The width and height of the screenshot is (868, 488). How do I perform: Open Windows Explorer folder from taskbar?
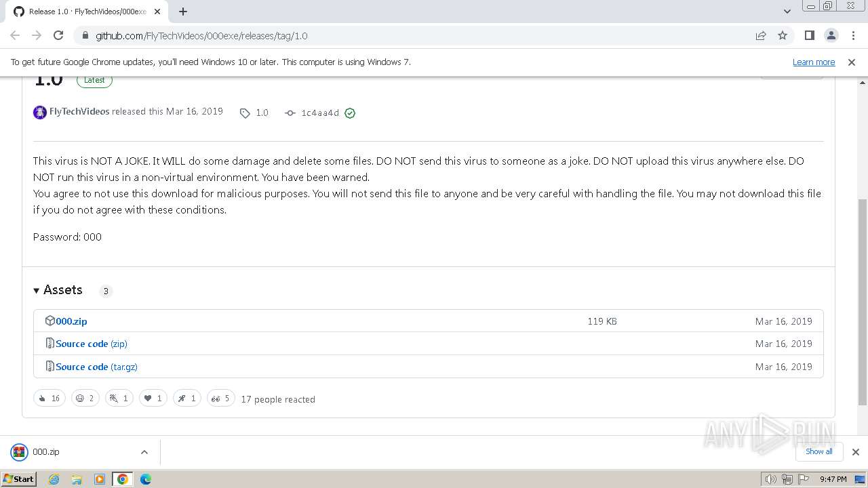point(77,479)
